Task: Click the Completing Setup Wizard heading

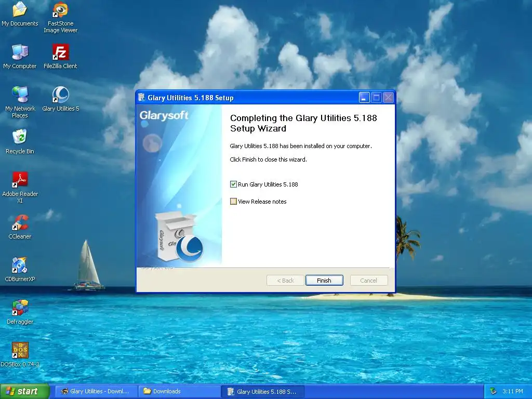Action: pos(303,123)
